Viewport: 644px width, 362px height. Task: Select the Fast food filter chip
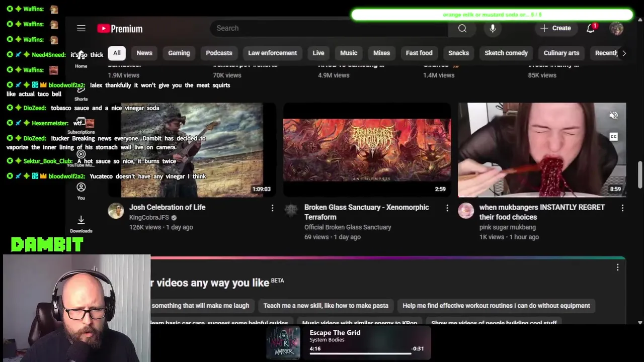[x=419, y=53]
